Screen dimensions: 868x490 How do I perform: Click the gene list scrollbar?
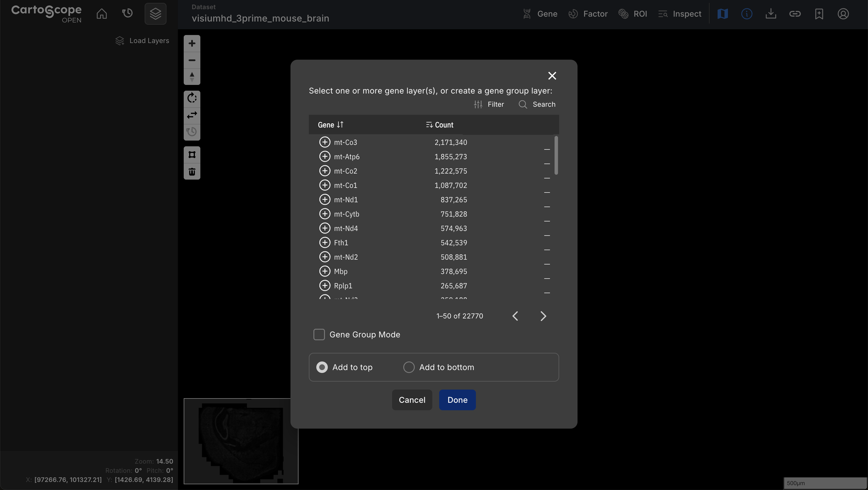coord(556,155)
